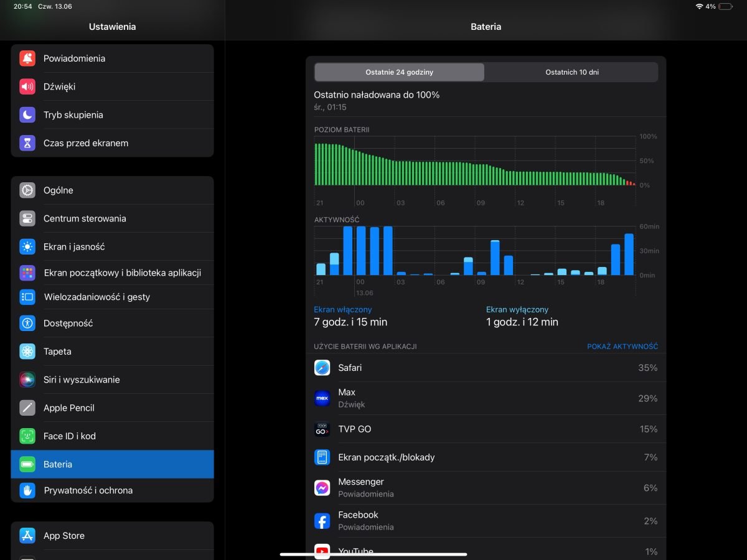Viewport: 747px width, 560px height.
Task: Select the Tryb skupienia moon icon
Action: click(x=27, y=114)
